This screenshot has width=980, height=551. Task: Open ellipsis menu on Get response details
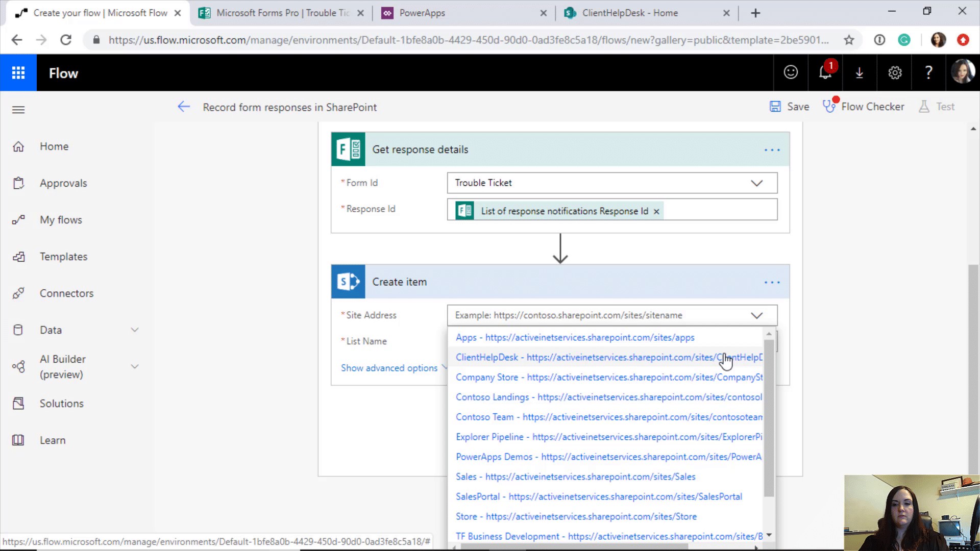tap(772, 150)
